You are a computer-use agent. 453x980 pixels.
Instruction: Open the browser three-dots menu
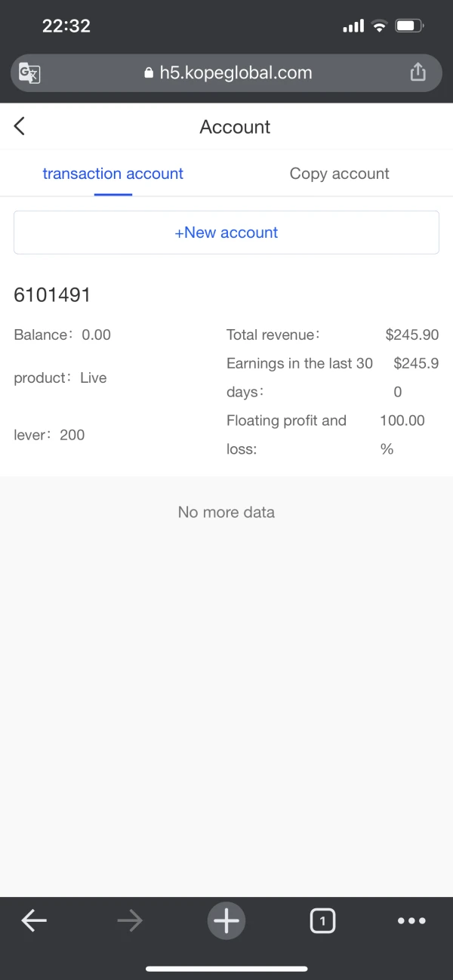tap(411, 920)
